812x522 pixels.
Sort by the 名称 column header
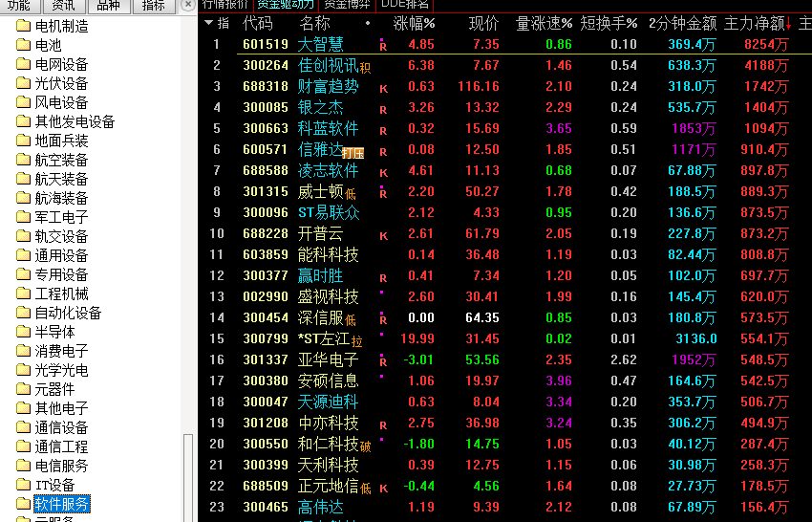[314, 23]
